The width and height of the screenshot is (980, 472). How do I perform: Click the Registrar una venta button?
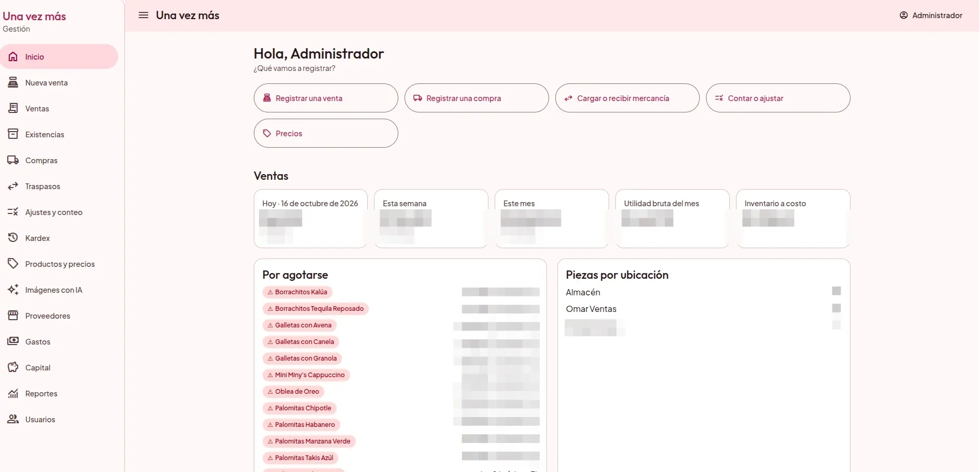(326, 98)
